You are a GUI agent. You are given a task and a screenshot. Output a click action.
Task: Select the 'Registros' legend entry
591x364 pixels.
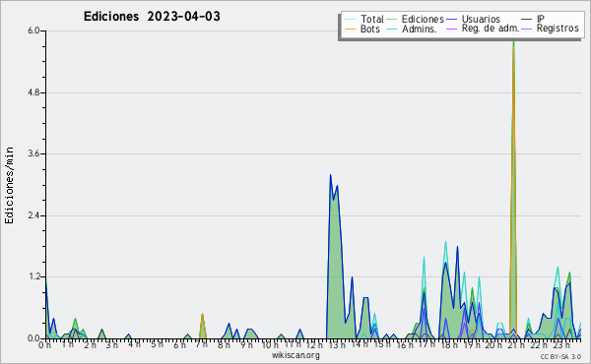[558, 29]
